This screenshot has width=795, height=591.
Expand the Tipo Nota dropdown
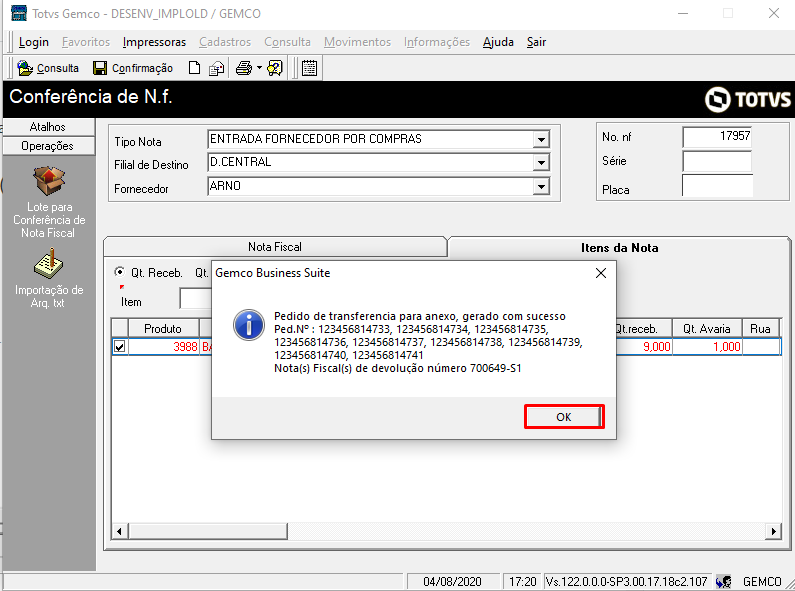(x=541, y=139)
